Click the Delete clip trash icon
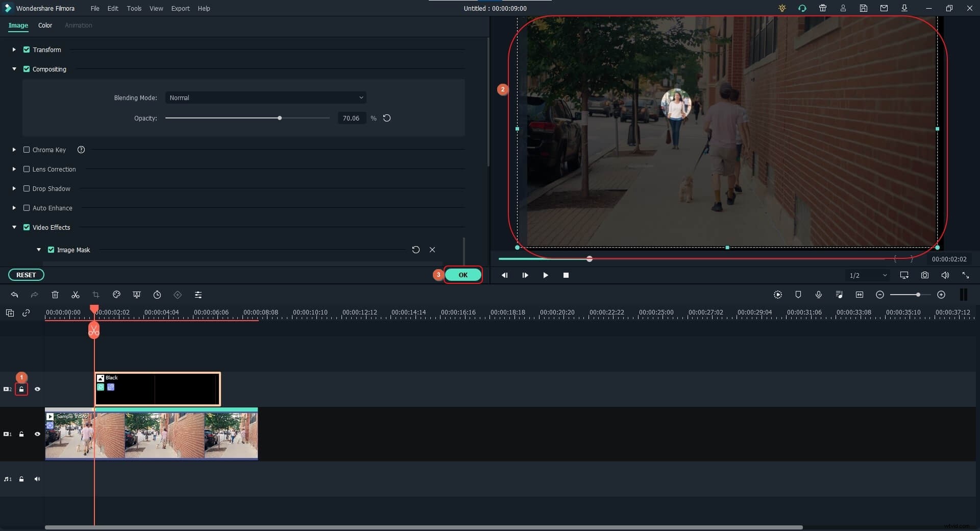Screen dimensions: 980x531 (55, 295)
